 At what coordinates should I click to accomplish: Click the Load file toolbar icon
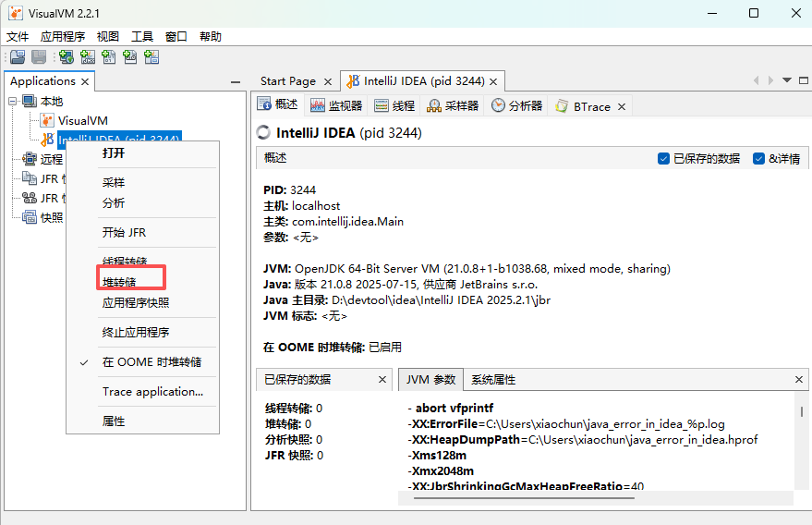pyautogui.click(x=18, y=57)
